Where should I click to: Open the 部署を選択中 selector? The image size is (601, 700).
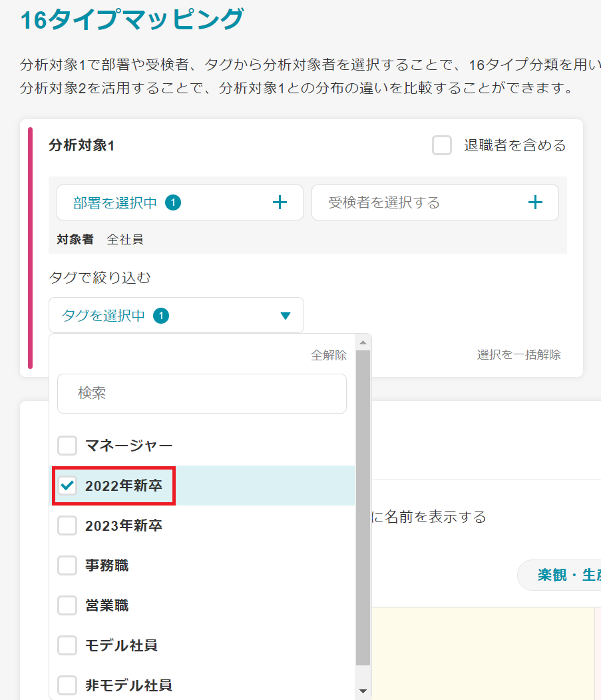[180, 203]
